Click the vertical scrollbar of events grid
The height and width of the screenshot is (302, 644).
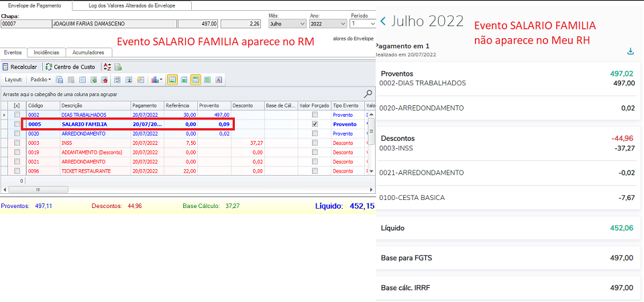[x=371, y=142]
